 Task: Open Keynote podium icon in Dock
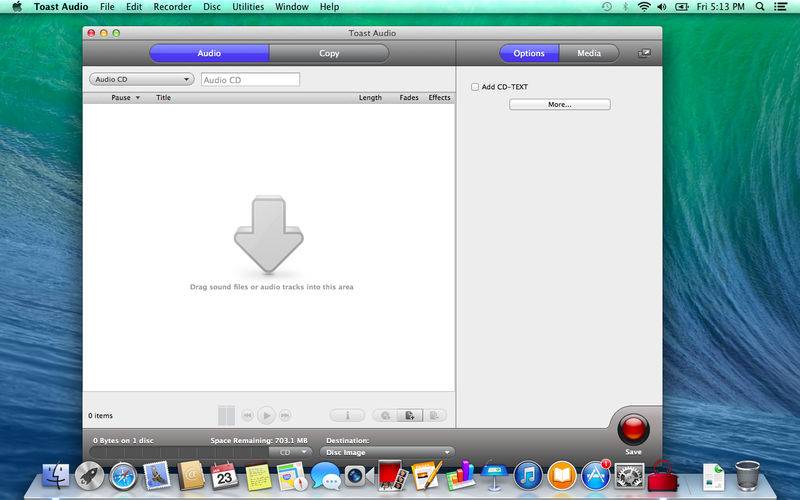(x=494, y=477)
